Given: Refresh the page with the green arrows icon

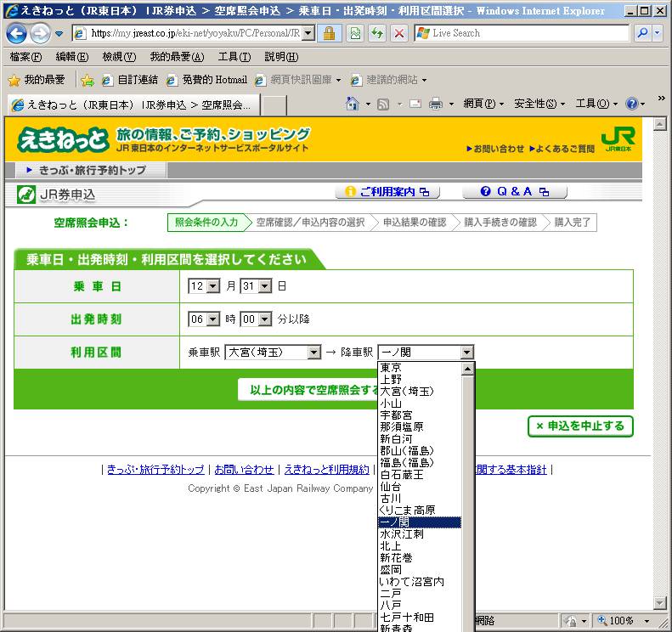Looking at the screenshot, I should point(377,33).
